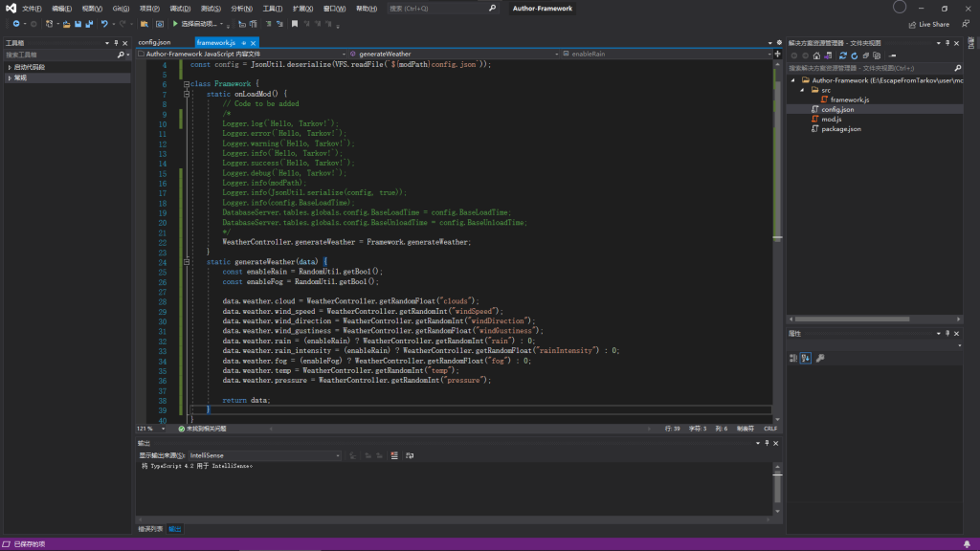
Task: Click the Undo arrow in toolbar
Action: (x=104, y=24)
